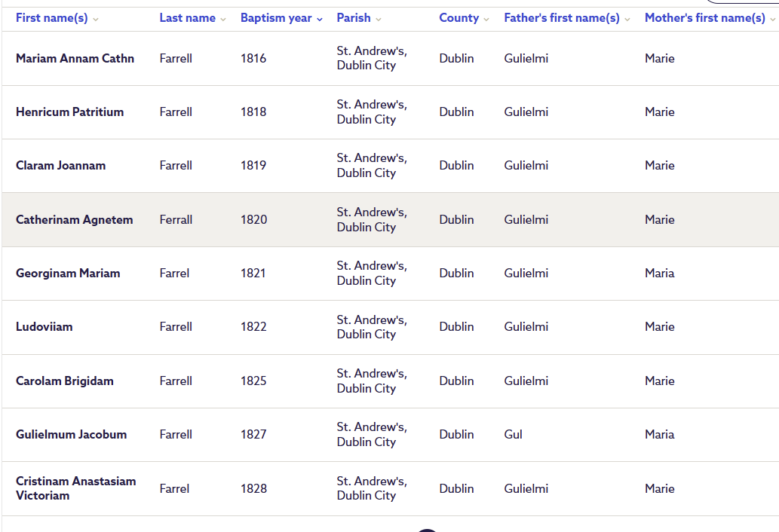Click the Mother's first name(s) chevron icon

[772, 20]
